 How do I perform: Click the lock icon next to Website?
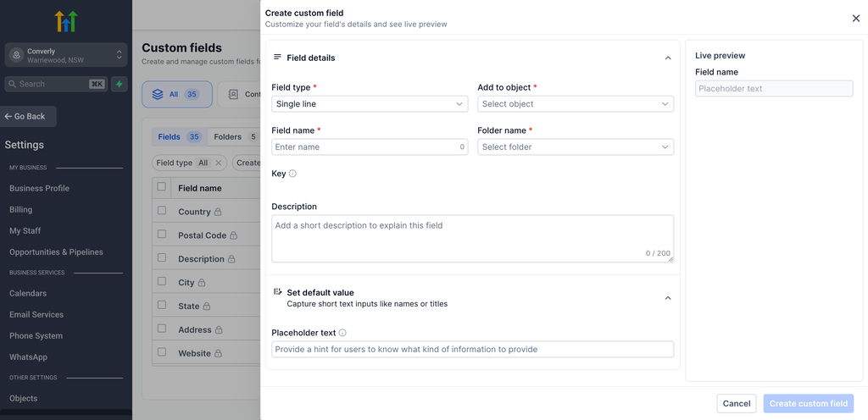[x=218, y=353]
